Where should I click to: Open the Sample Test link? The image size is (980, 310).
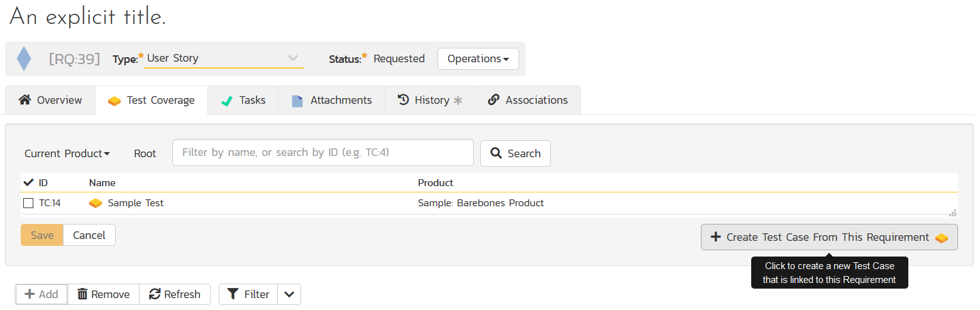tap(136, 203)
